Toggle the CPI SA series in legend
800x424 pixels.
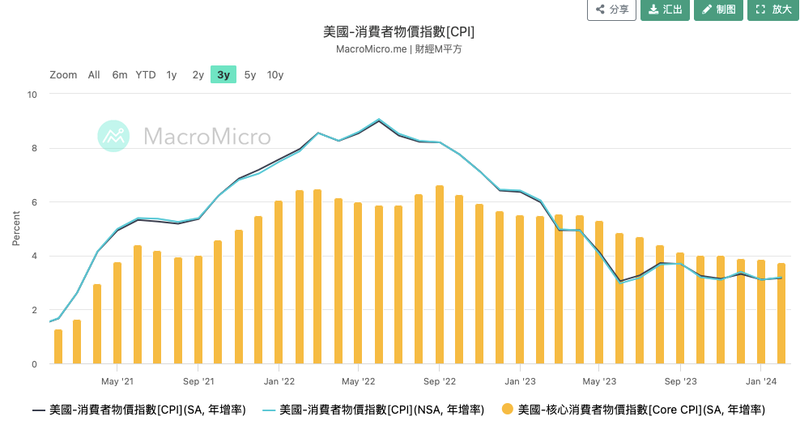139,410
